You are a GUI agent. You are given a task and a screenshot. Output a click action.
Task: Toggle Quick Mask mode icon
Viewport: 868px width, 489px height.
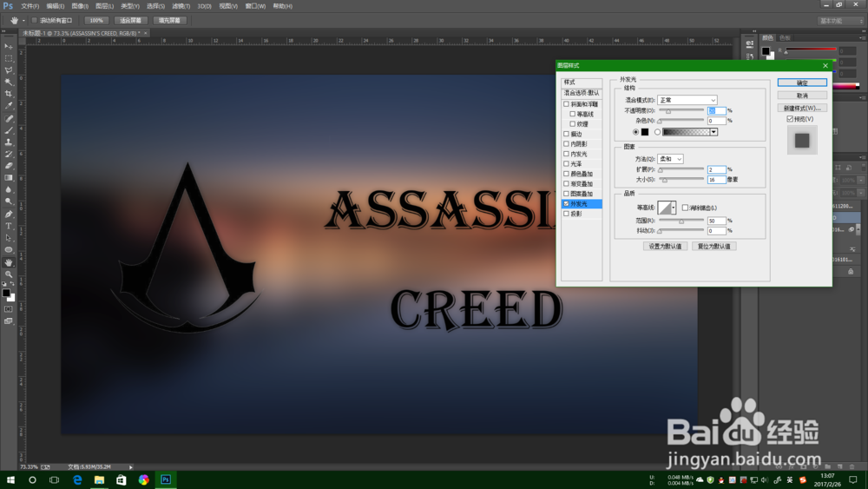tap(9, 309)
